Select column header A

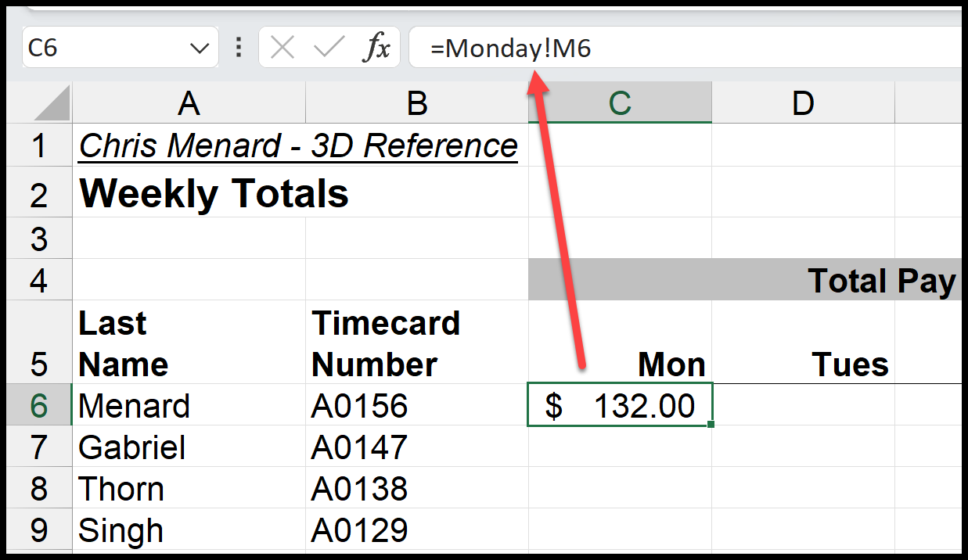[x=189, y=102]
